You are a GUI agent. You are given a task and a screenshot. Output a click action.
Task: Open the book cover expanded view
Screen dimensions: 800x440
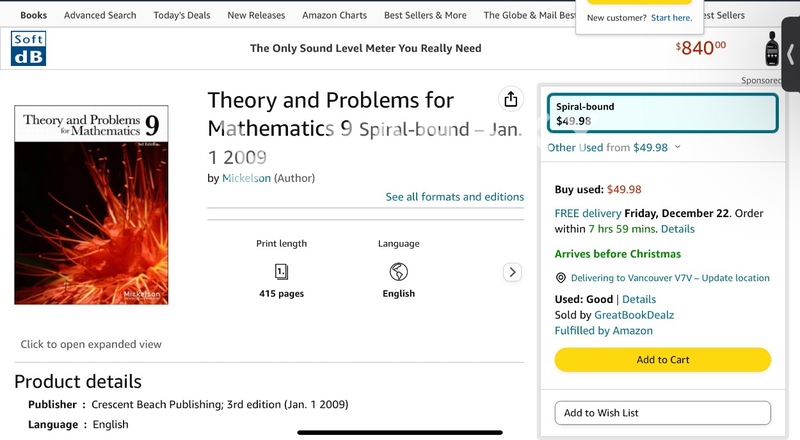coord(91,205)
